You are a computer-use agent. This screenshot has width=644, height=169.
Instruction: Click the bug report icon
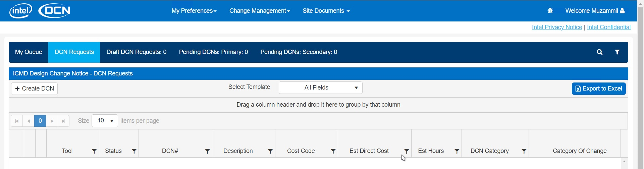(550, 11)
